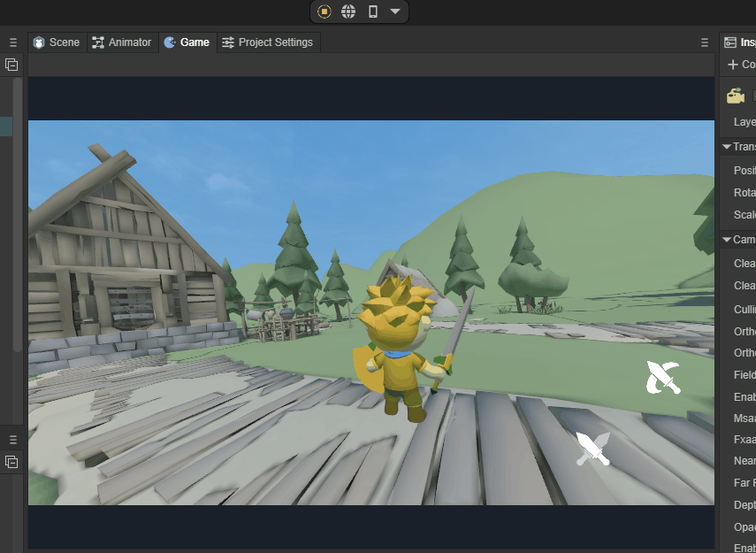Stop the running game preview

325,12
